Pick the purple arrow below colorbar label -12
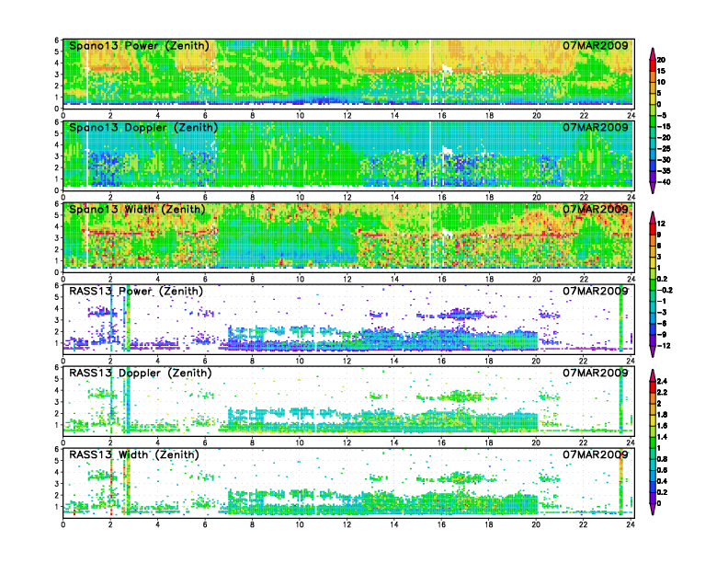The image size is (728, 563). [653, 351]
